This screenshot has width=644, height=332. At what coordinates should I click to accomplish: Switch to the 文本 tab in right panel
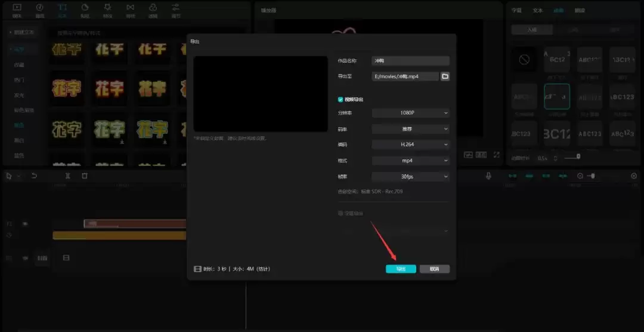tap(538, 11)
